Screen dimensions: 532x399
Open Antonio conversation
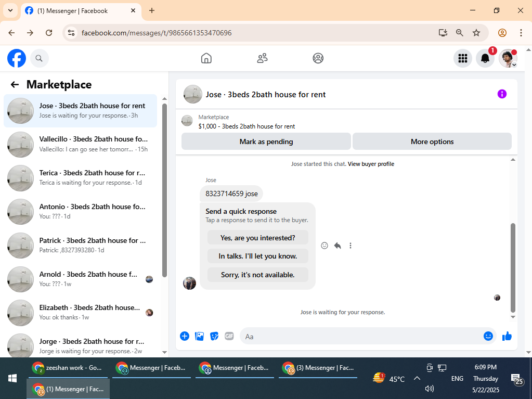(81, 211)
